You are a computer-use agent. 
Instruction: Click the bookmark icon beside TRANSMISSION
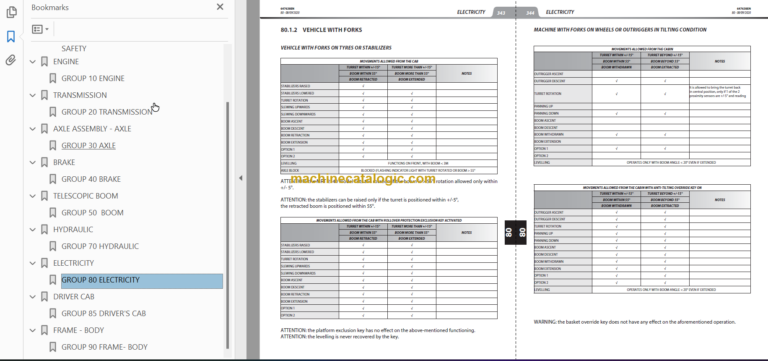coord(45,95)
